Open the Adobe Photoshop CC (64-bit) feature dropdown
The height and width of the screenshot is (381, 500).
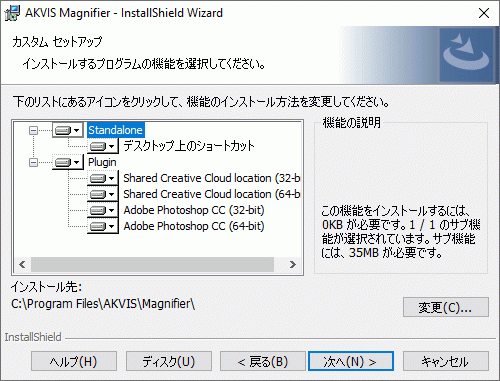pyautogui.click(x=103, y=226)
